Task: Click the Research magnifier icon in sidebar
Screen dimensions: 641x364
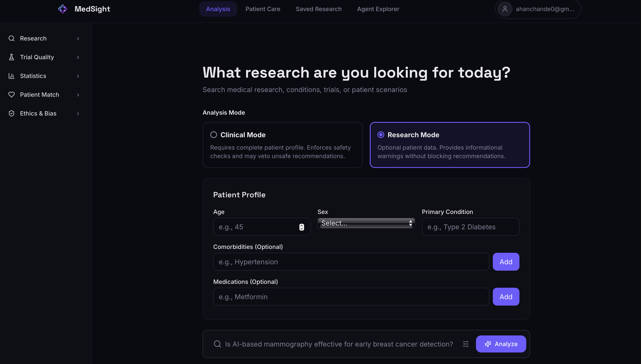Action: click(12, 39)
